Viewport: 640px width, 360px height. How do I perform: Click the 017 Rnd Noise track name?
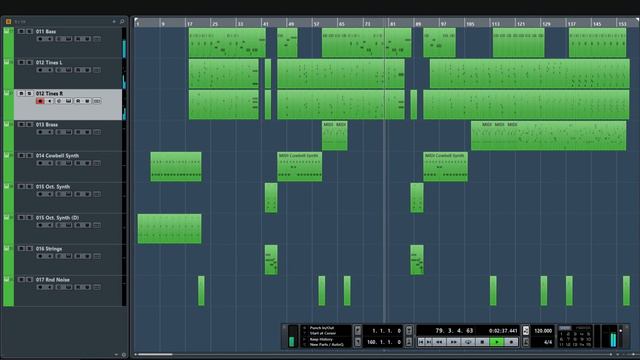52,280
